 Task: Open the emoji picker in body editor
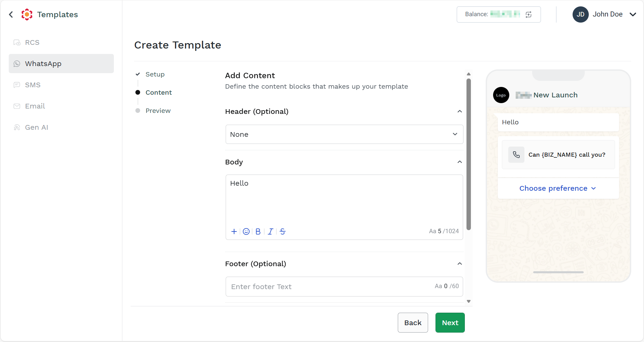pyautogui.click(x=246, y=231)
